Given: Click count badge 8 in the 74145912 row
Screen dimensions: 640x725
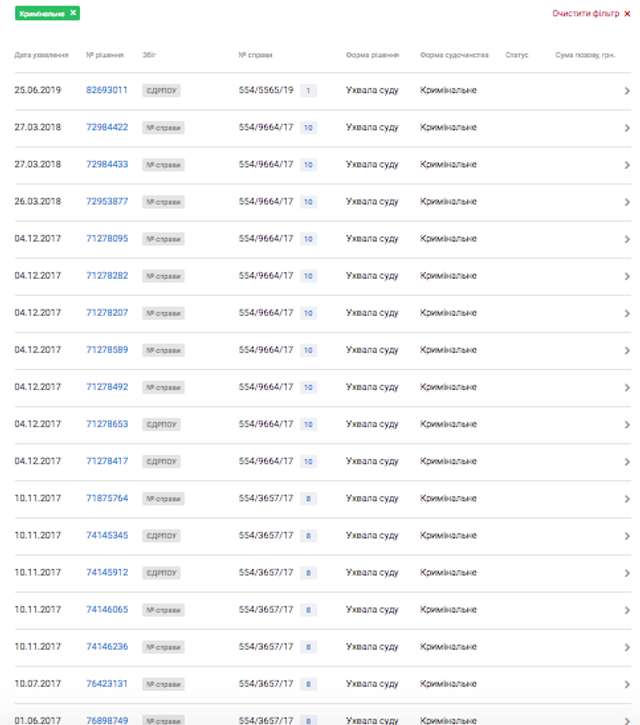Looking at the screenshot, I should 308,573.
